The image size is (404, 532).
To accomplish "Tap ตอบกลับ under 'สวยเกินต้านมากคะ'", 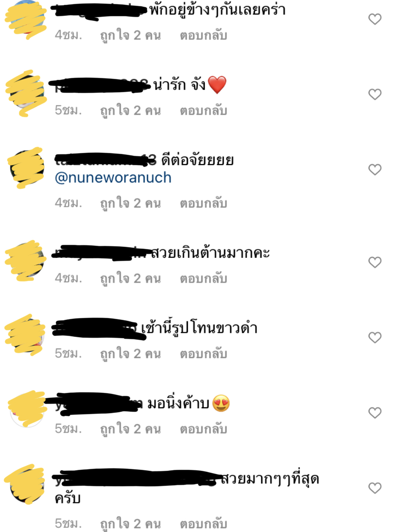I will (x=203, y=278).
